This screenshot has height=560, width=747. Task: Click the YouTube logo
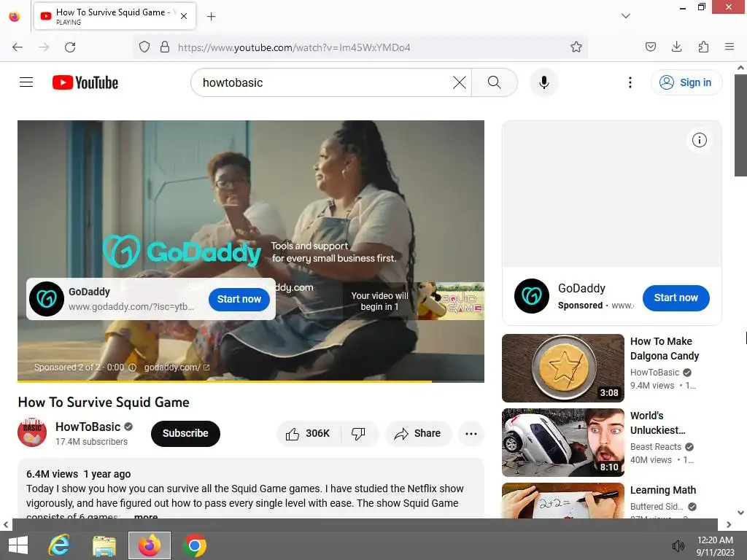point(85,82)
